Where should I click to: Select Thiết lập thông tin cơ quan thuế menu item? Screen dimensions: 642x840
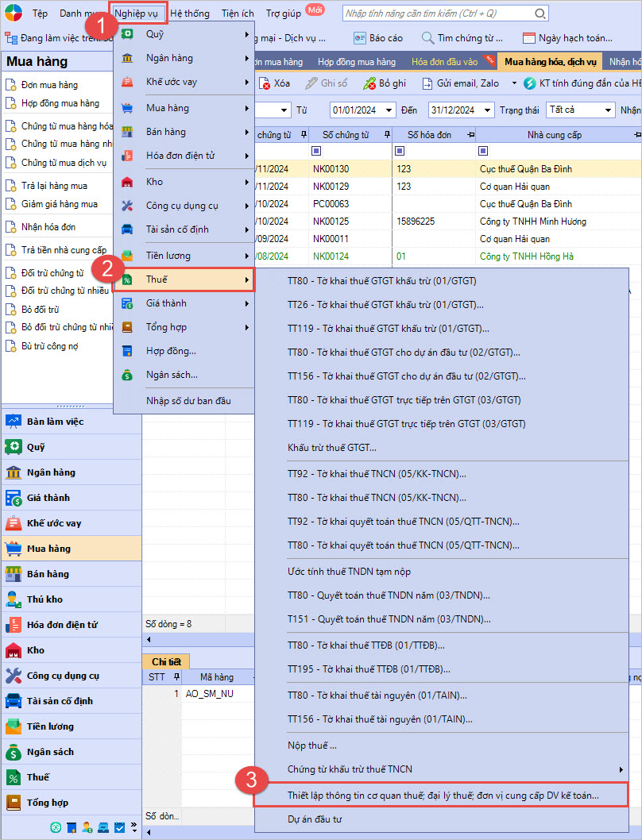click(x=443, y=795)
